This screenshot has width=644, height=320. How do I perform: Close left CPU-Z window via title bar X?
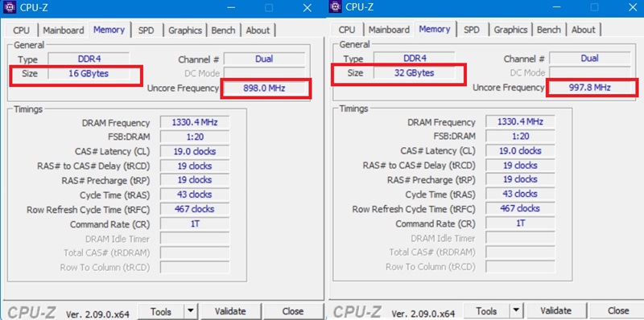[x=308, y=8]
